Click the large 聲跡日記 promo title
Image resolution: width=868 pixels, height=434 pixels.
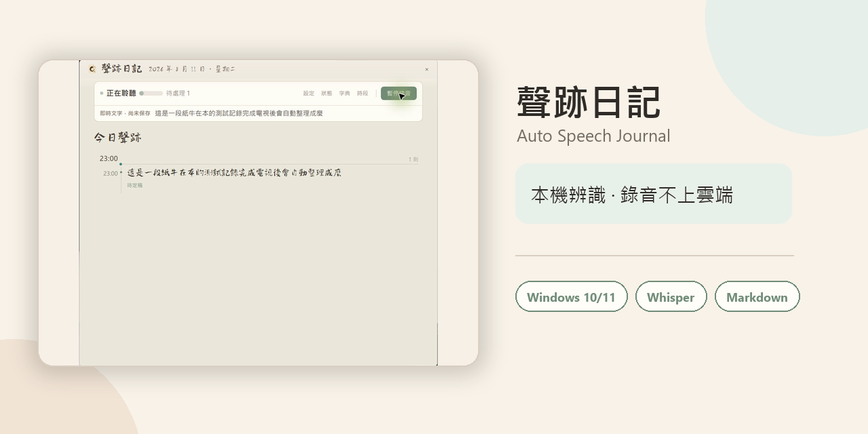[589, 102]
